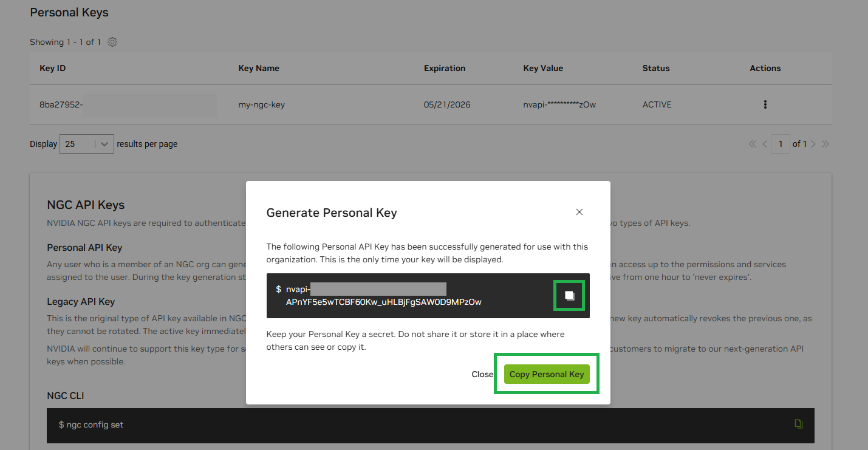Viewport: 868px width, 450px height.
Task: Select the my-ngc-key name cell
Action: click(x=262, y=104)
